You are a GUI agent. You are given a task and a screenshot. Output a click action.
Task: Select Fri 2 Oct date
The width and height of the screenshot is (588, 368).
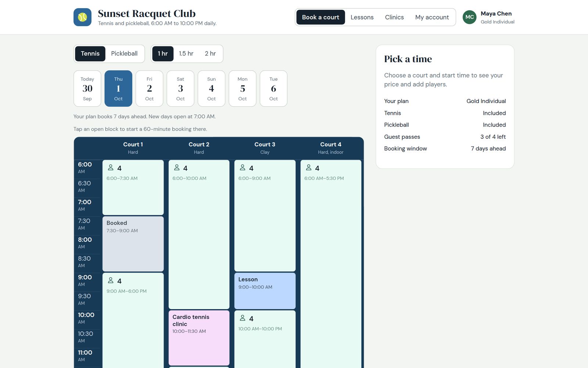(x=149, y=89)
